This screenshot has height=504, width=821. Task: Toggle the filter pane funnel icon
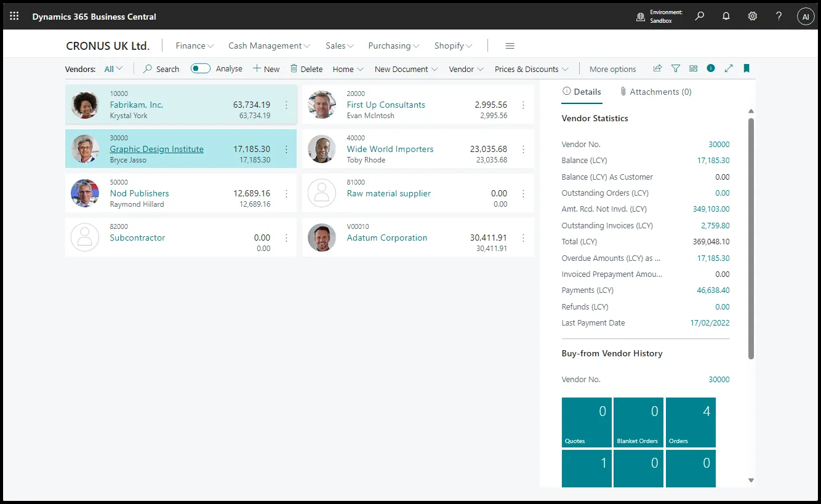(676, 68)
